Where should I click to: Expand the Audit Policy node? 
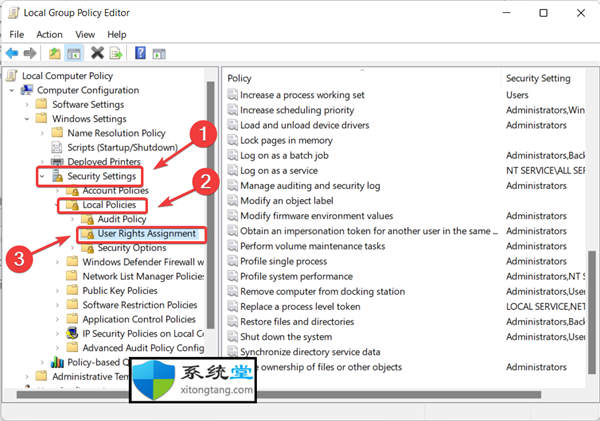coord(72,219)
